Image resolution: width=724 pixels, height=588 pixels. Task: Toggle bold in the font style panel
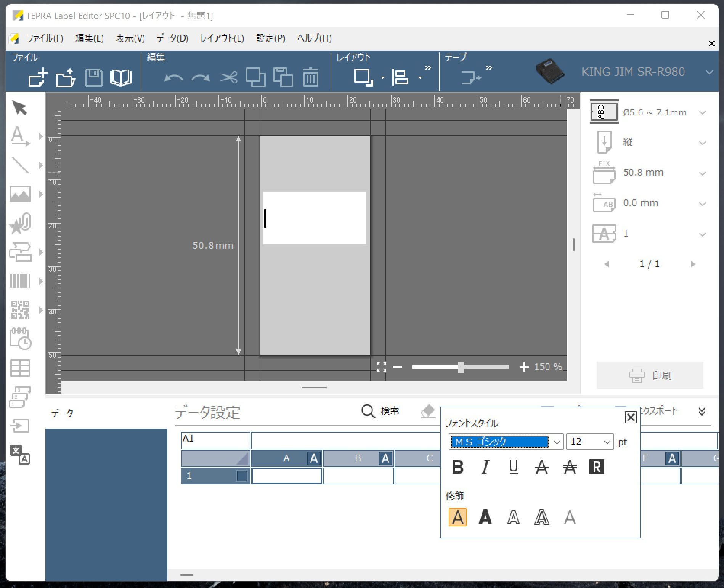pos(458,467)
